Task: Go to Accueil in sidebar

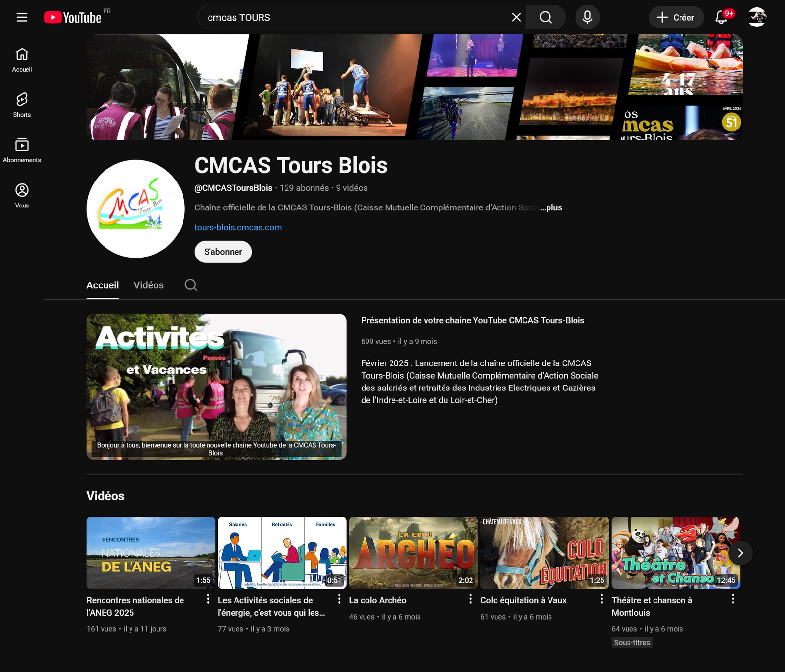Action: [22, 60]
